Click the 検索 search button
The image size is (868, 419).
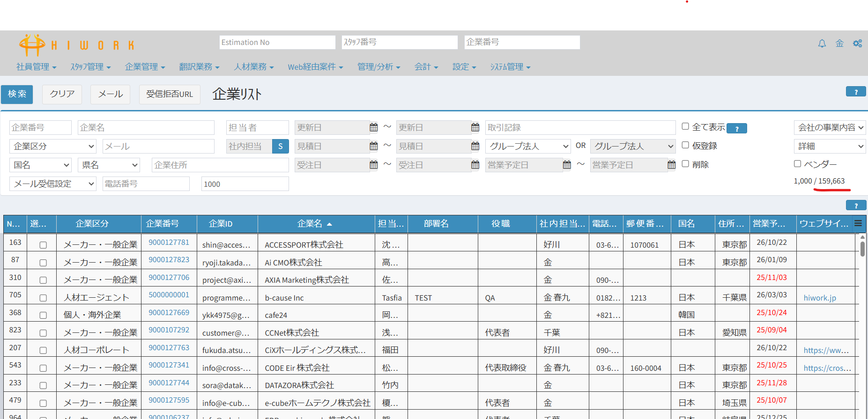coord(17,94)
